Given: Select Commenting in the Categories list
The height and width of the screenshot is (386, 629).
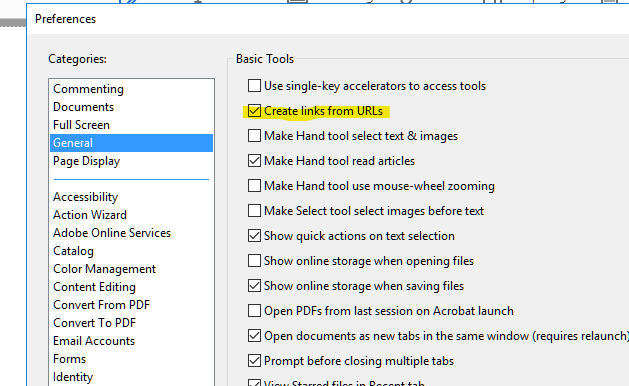Looking at the screenshot, I should coord(132,89).
